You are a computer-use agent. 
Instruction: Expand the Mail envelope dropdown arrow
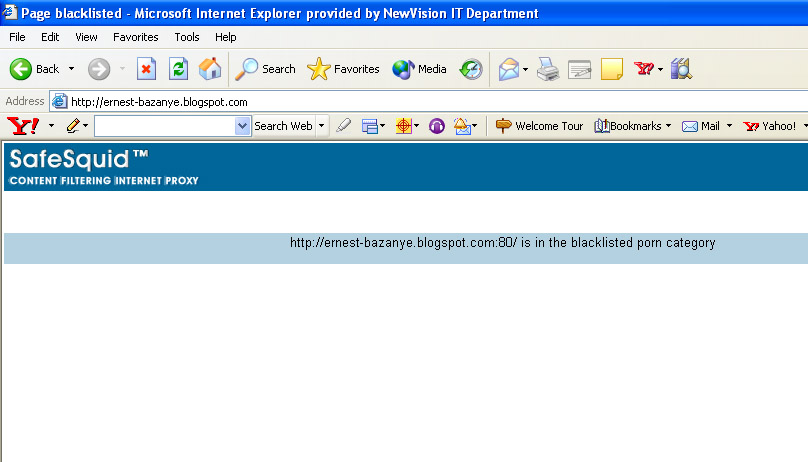[525, 69]
